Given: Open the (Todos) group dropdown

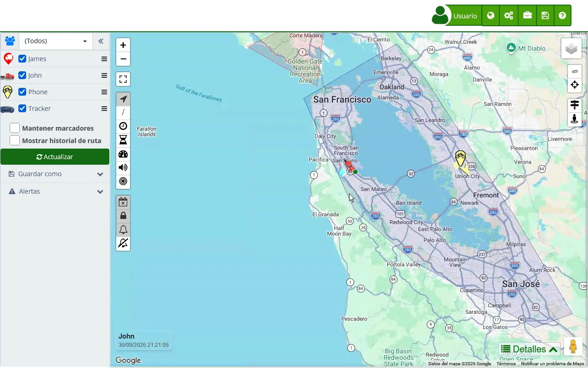Looking at the screenshot, I should [x=56, y=41].
